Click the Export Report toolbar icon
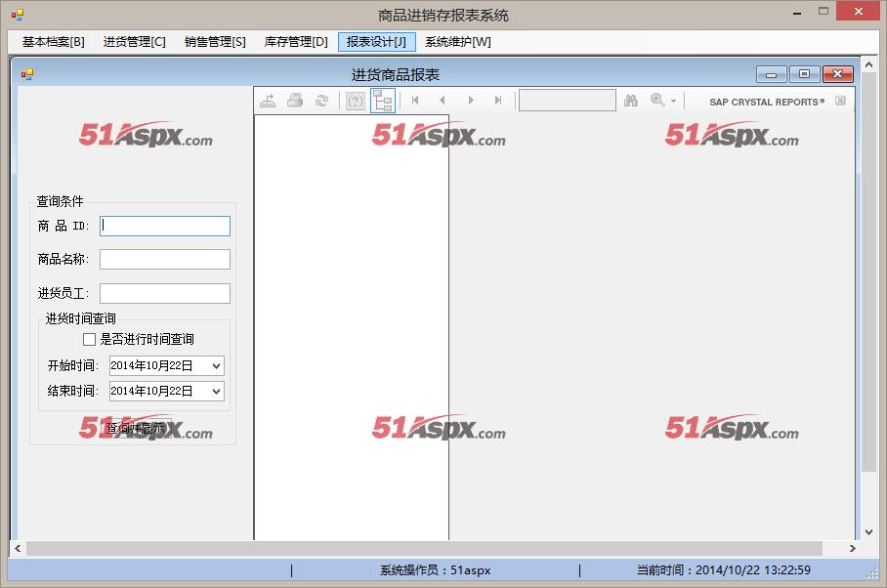 268,101
